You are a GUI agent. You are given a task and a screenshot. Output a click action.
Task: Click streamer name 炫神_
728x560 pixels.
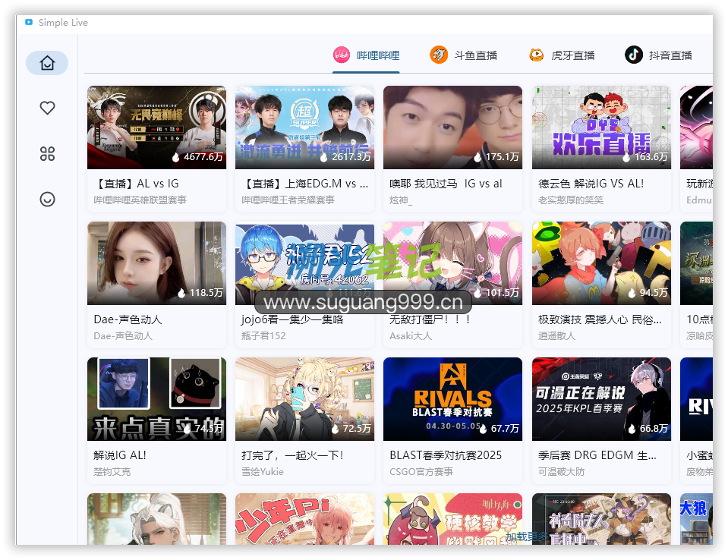click(x=401, y=200)
